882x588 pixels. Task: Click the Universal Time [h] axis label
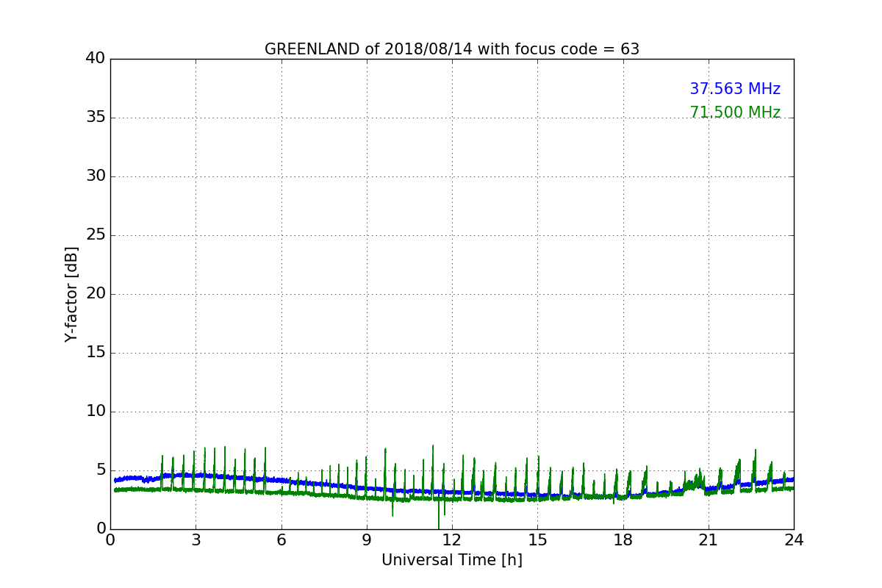coord(451,560)
